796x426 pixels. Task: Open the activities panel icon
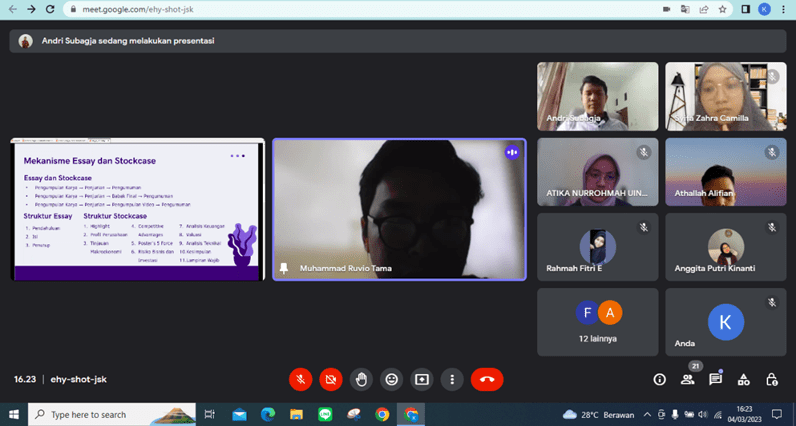click(x=743, y=380)
